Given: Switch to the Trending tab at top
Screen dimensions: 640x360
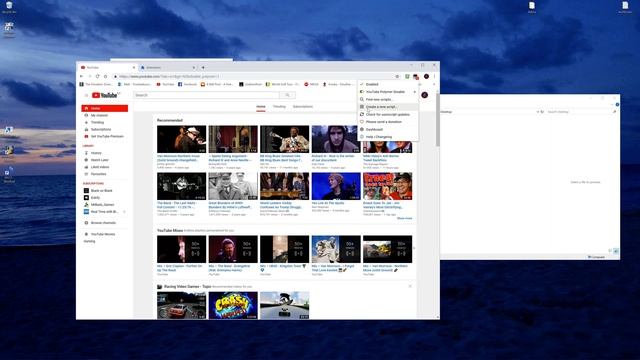Looking at the screenshot, I should 279,107.
